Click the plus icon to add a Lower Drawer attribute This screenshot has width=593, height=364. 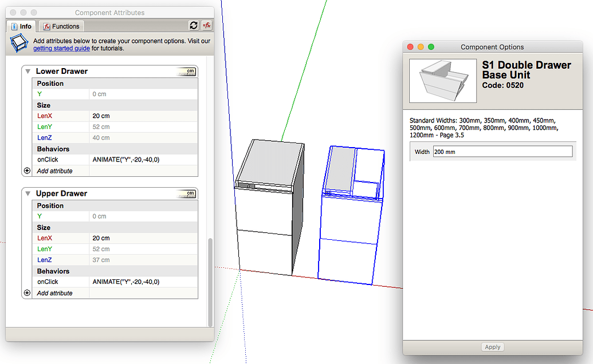coord(26,170)
